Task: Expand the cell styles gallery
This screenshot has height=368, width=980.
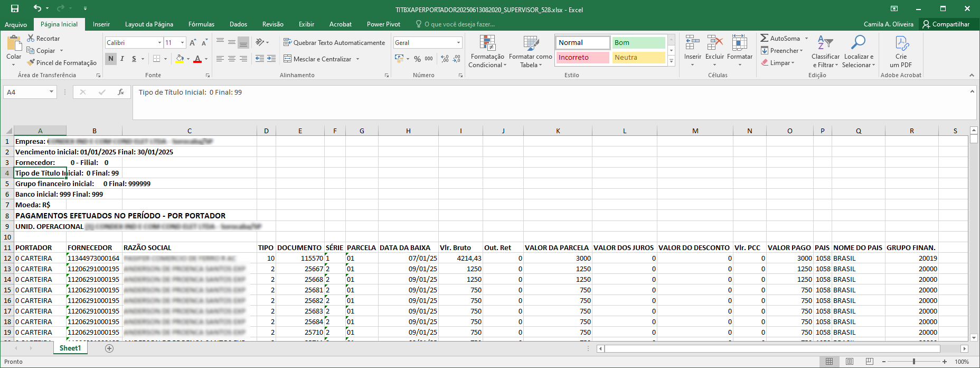Action: click(671, 61)
